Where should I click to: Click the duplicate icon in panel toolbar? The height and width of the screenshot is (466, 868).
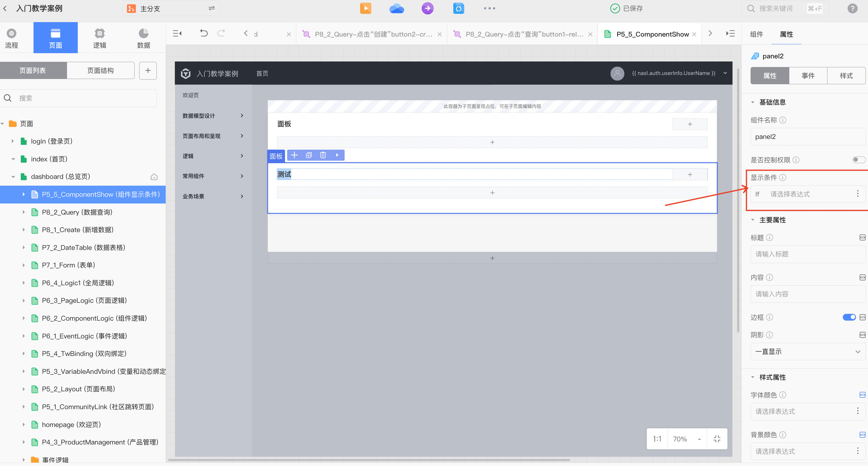[309, 155]
